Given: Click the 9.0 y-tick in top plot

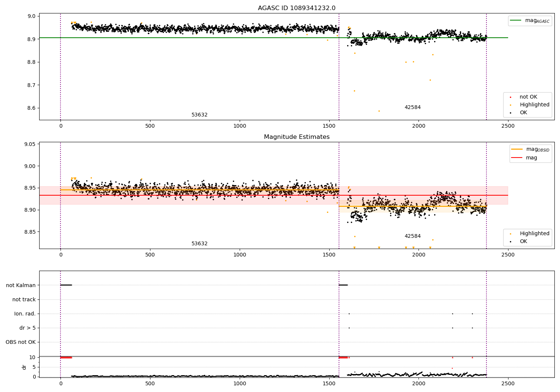Looking at the screenshot, I should pos(31,16).
